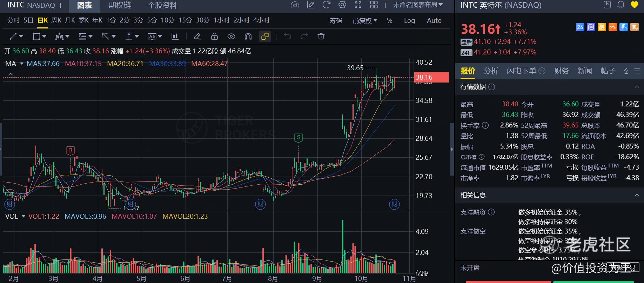Click the multi-chart grid layout icon
The height and width of the screenshot is (283, 644).
click(374, 5)
